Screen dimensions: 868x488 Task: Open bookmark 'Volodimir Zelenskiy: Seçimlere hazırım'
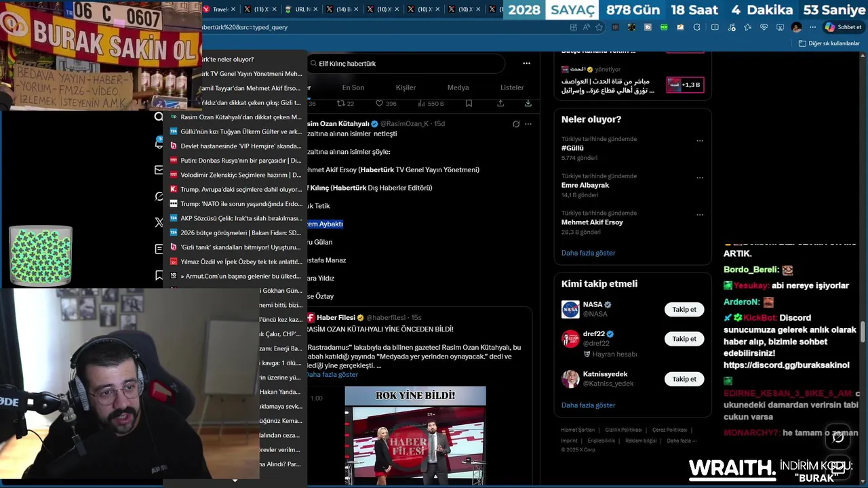[x=236, y=175]
